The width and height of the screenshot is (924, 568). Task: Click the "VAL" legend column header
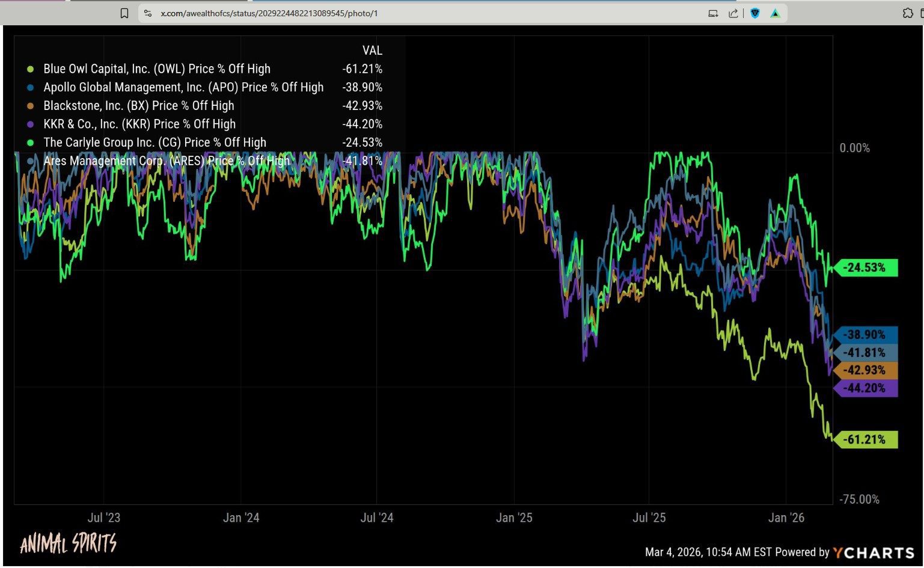(372, 51)
